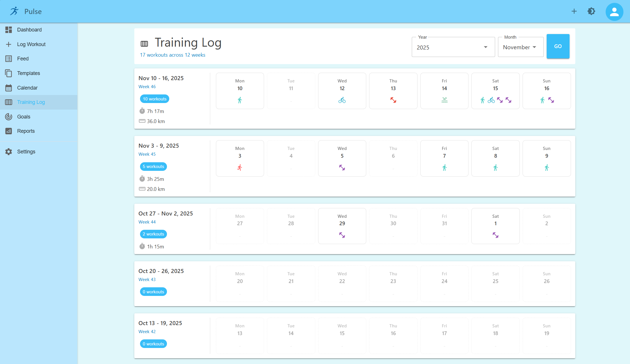The image size is (630, 364).
Task: Open the Dashboard from the sidebar
Action: coord(29,29)
